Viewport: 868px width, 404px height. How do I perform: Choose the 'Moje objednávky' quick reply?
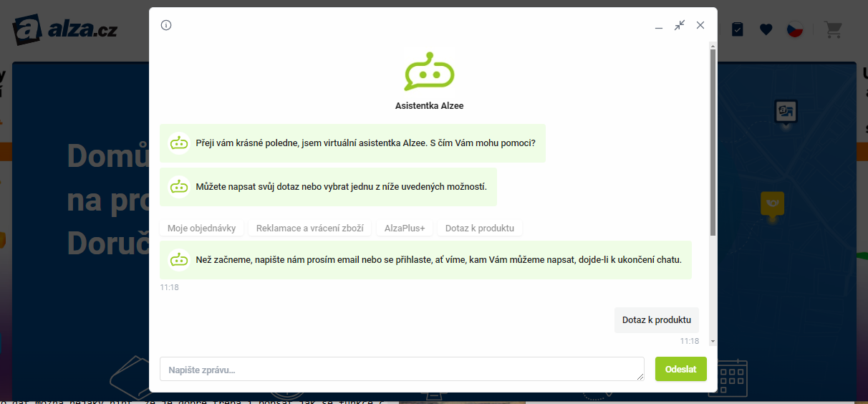(202, 229)
